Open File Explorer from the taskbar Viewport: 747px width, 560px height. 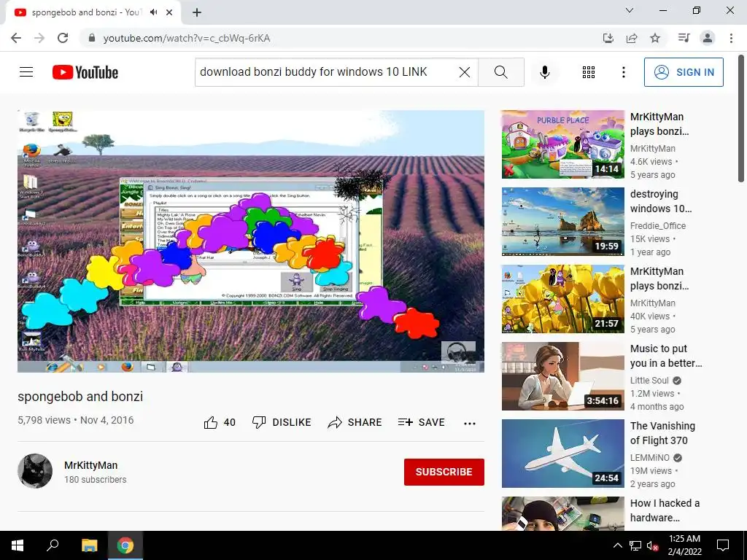pyautogui.click(x=89, y=545)
